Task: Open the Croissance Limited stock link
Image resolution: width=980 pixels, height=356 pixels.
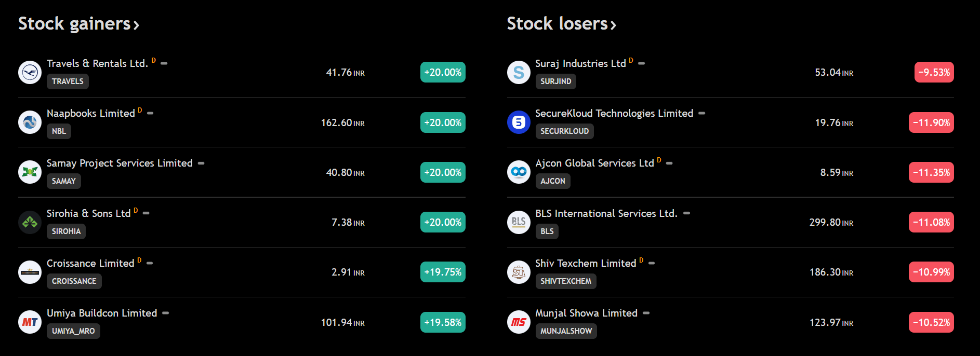Action: pos(90,263)
